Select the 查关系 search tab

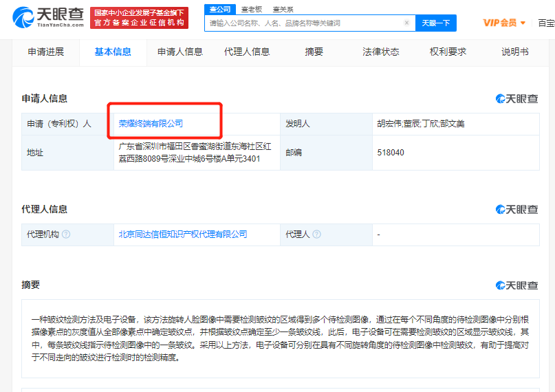coord(283,10)
